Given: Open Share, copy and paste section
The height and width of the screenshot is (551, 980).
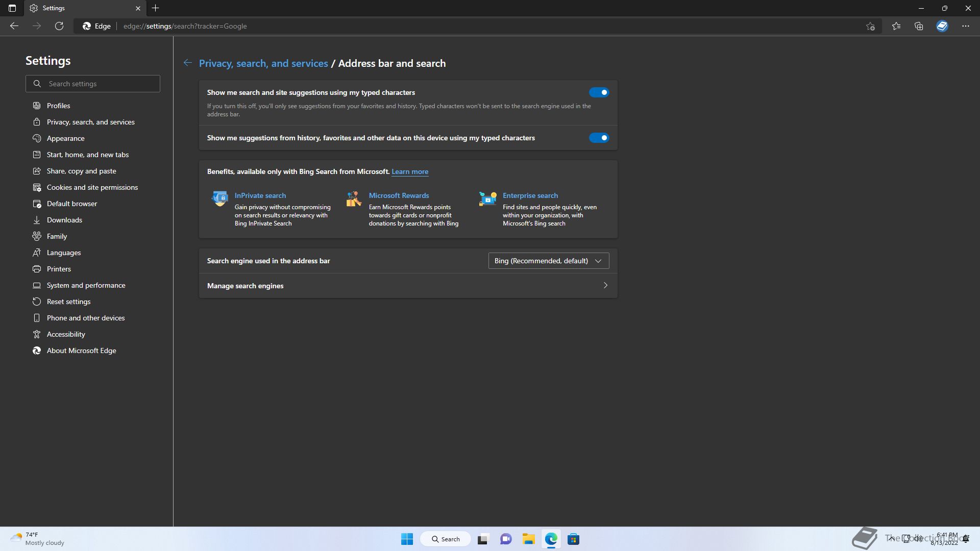Looking at the screenshot, I should (x=82, y=171).
